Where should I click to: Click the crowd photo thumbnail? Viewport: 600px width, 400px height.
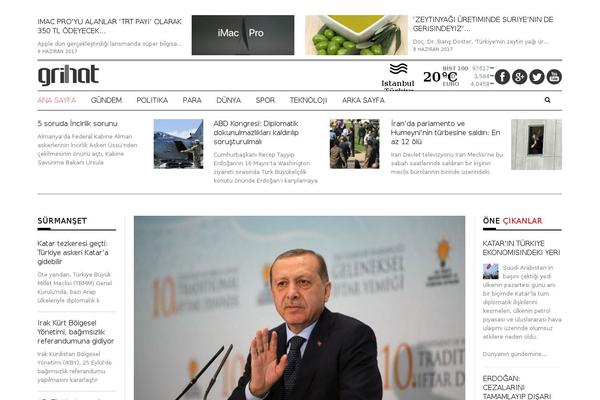pyautogui.click(x=355, y=144)
